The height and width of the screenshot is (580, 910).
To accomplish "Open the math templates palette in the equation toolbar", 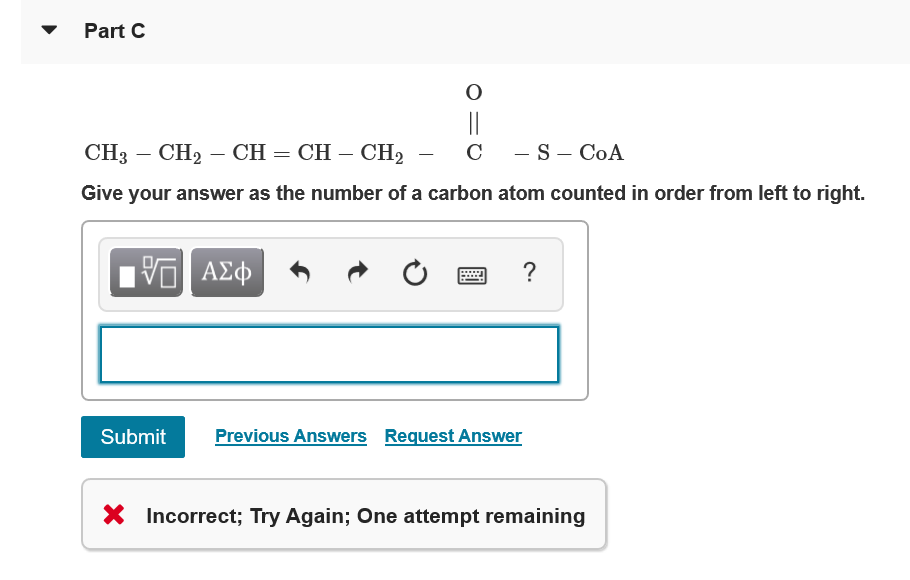I will point(145,271).
